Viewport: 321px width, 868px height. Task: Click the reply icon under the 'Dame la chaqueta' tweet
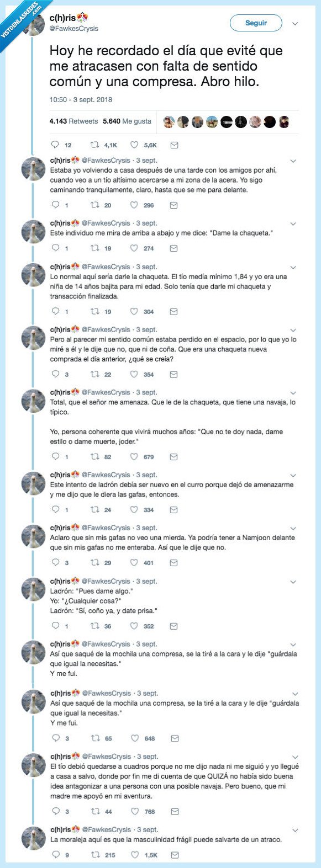(x=55, y=248)
